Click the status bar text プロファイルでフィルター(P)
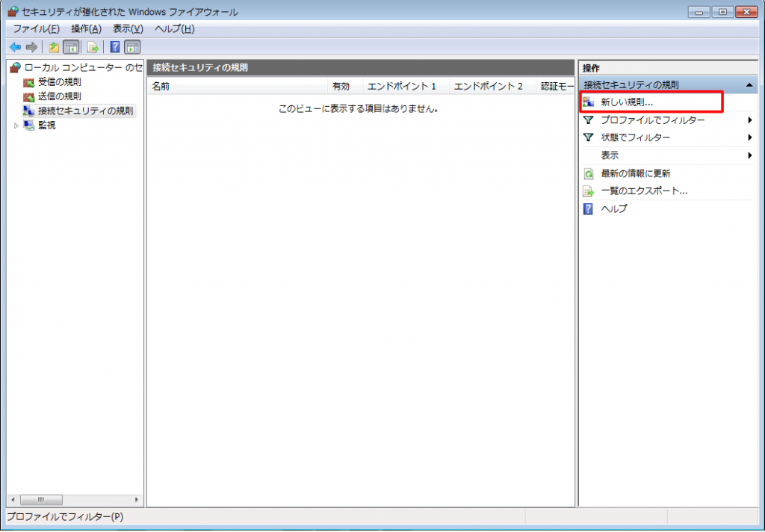The width and height of the screenshot is (765, 532). point(65,517)
